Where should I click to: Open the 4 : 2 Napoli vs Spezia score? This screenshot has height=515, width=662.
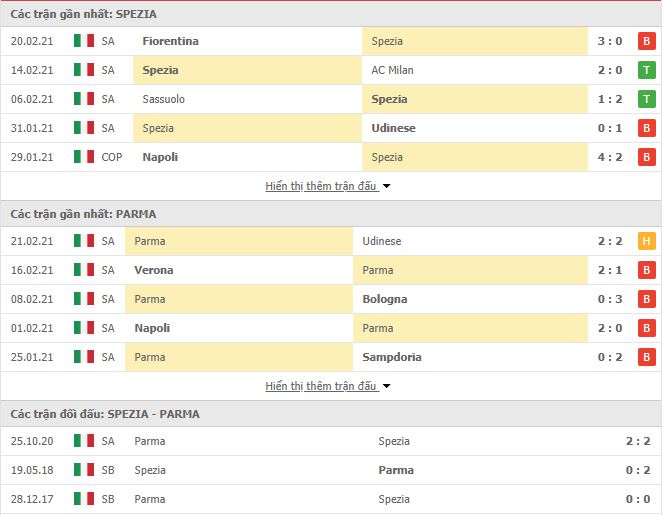point(610,157)
